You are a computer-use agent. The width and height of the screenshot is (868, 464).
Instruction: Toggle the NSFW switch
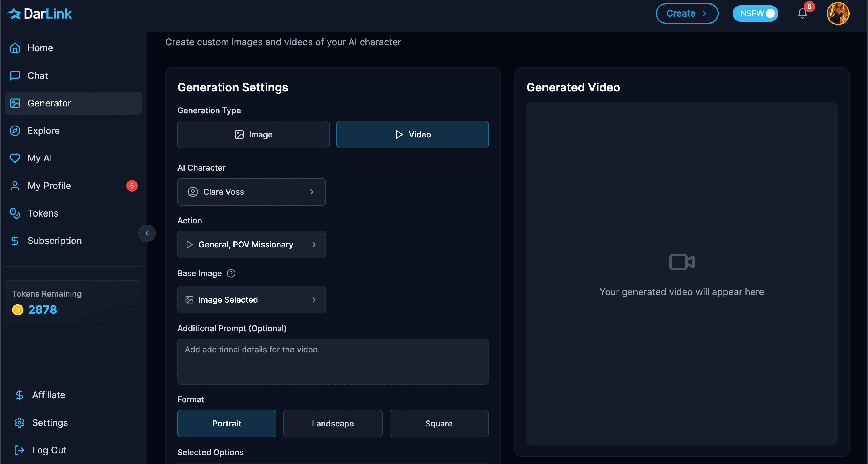coord(755,13)
